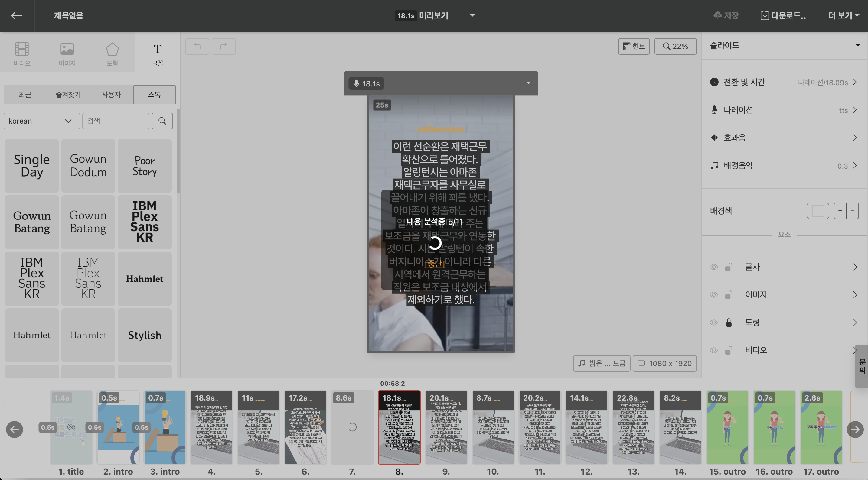The image size is (868, 480).
Task: Open the preview 미리보기 dropdown arrow
Action: click(x=472, y=15)
